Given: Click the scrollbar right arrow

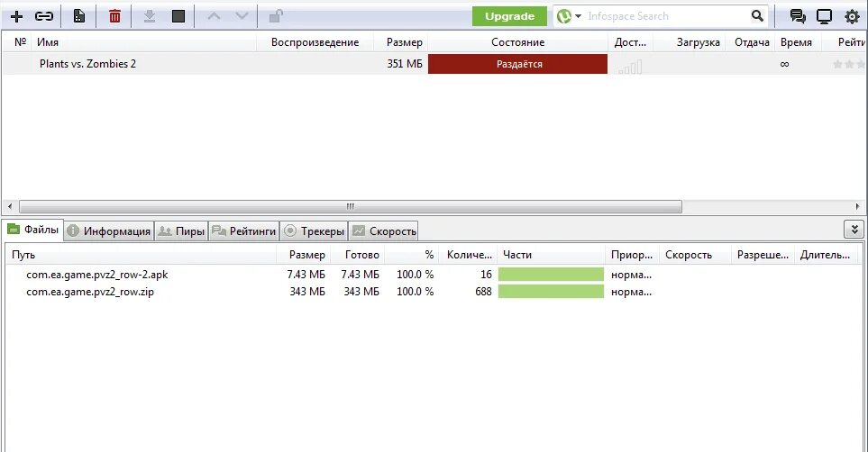Looking at the screenshot, I should (857, 206).
